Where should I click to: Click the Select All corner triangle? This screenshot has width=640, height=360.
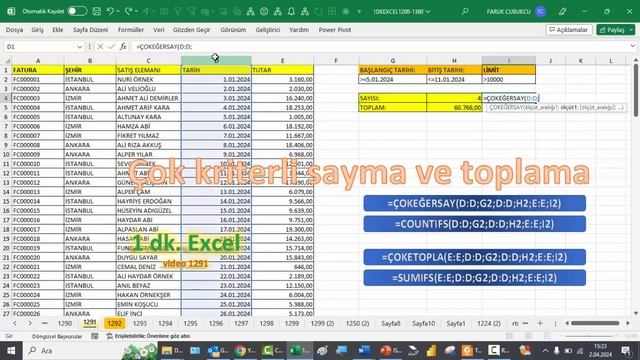7,61
